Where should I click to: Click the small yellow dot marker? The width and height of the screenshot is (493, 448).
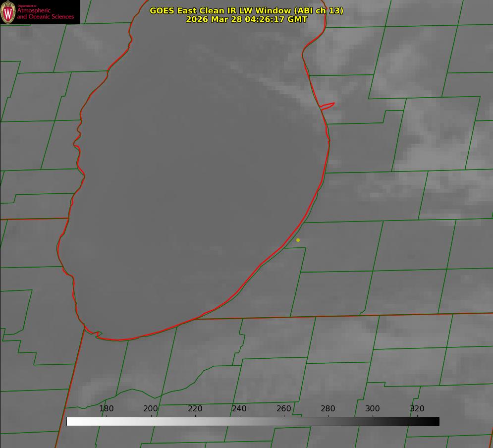pos(298,240)
